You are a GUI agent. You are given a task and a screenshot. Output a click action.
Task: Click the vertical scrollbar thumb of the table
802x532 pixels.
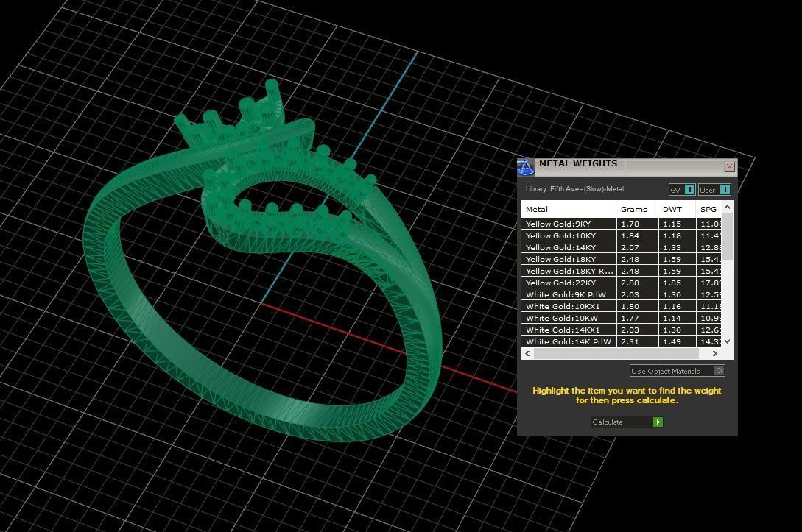(728, 237)
